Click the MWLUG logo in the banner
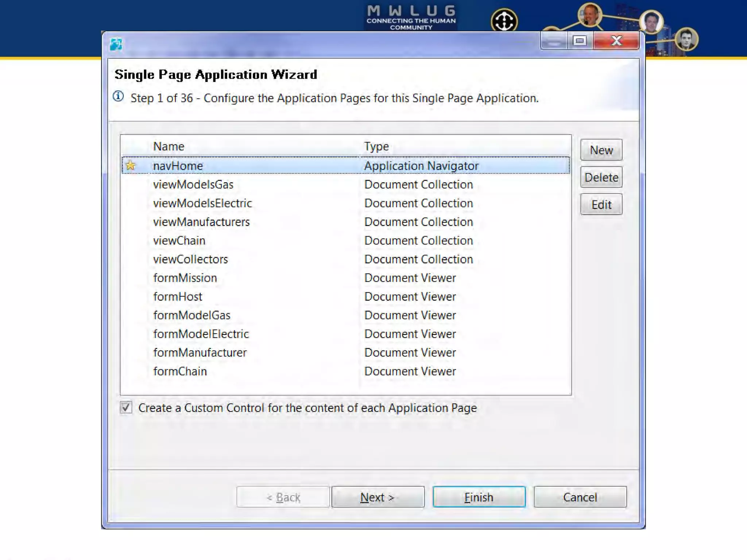This screenshot has width=747, height=560. tap(411, 17)
